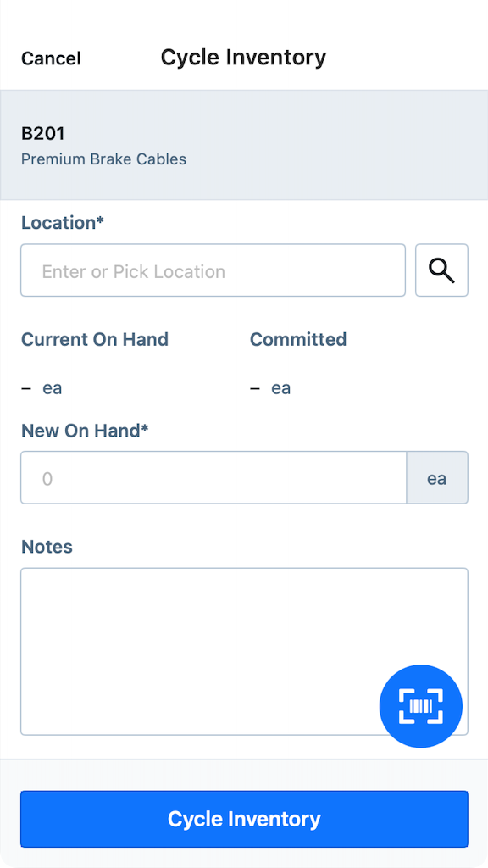The height and width of the screenshot is (868, 488).
Task: Select the ea unit box next to New On Hand
Action: (x=437, y=477)
